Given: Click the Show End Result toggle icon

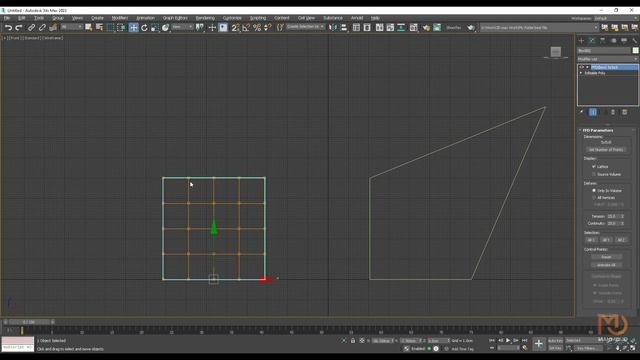Looking at the screenshot, I should (593, 112).
